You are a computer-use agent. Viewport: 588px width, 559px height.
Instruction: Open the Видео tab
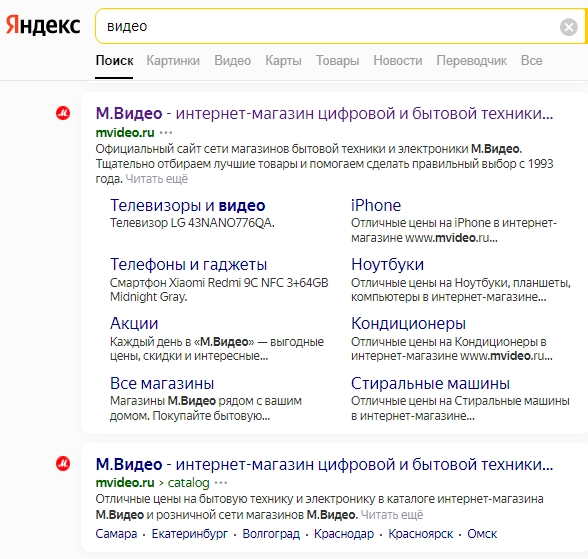(x=232, y=60)
